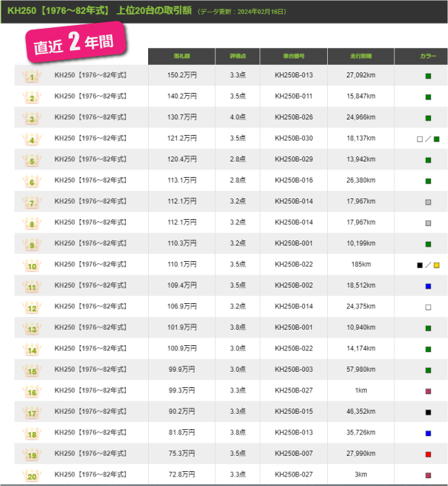Click the 車台番号 column header

point(293,57)
